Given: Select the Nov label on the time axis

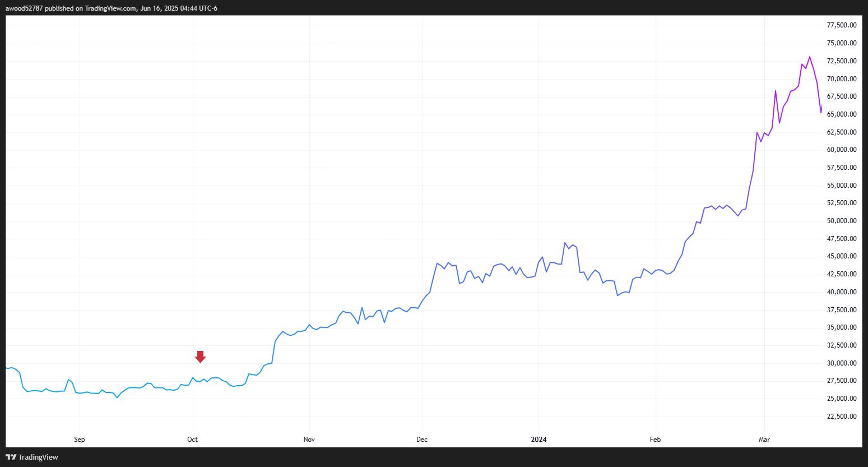Looking at the screenshot, I should (309, 440).
